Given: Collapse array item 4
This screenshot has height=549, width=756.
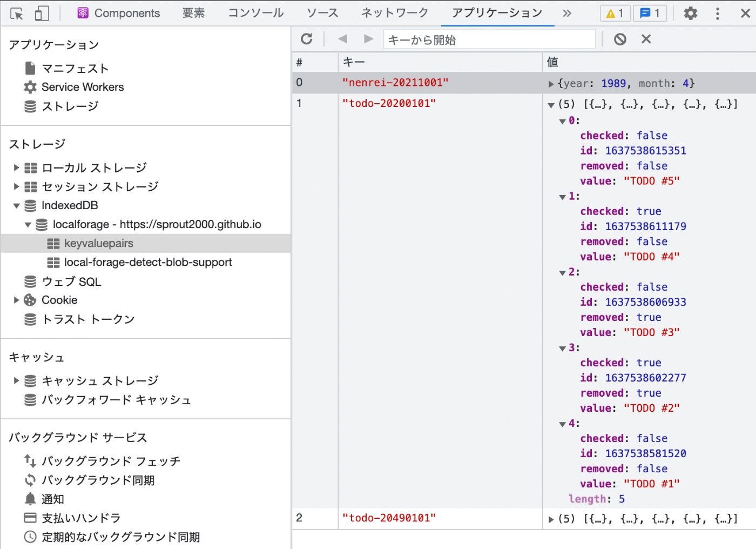Looking at the screenshot, I should tap(562, 424).
